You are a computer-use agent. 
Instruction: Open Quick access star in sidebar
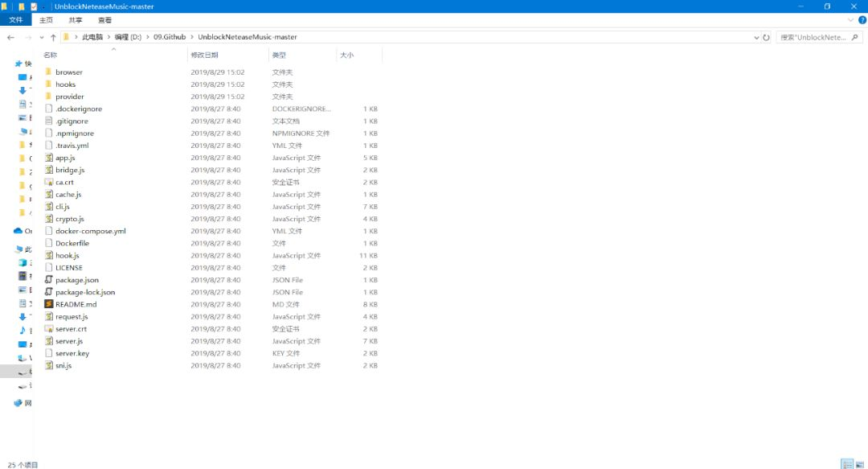[18, 64]
